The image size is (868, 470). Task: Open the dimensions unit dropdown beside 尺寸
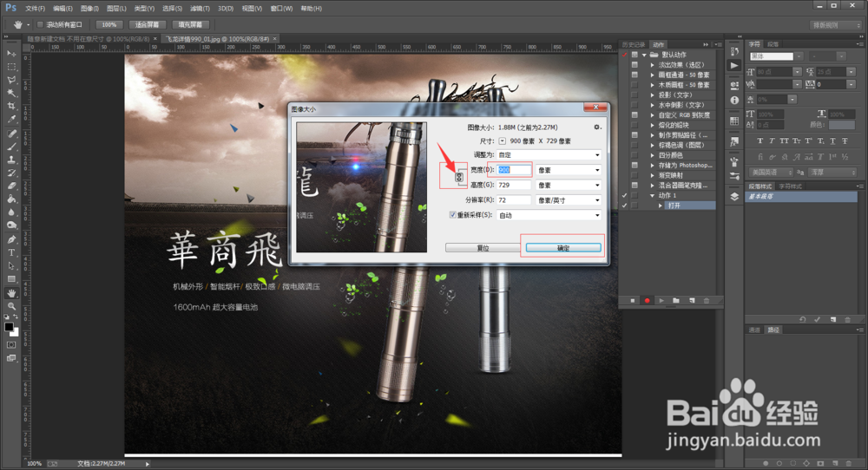coord(502,141)
